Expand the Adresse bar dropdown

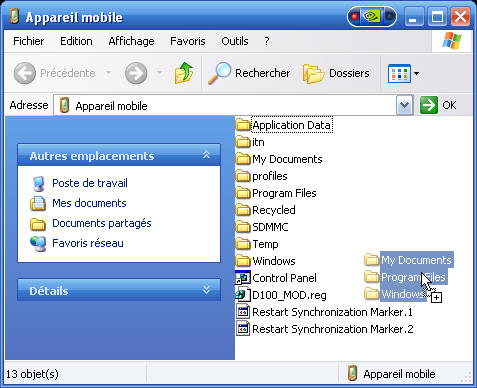(404, 105)
